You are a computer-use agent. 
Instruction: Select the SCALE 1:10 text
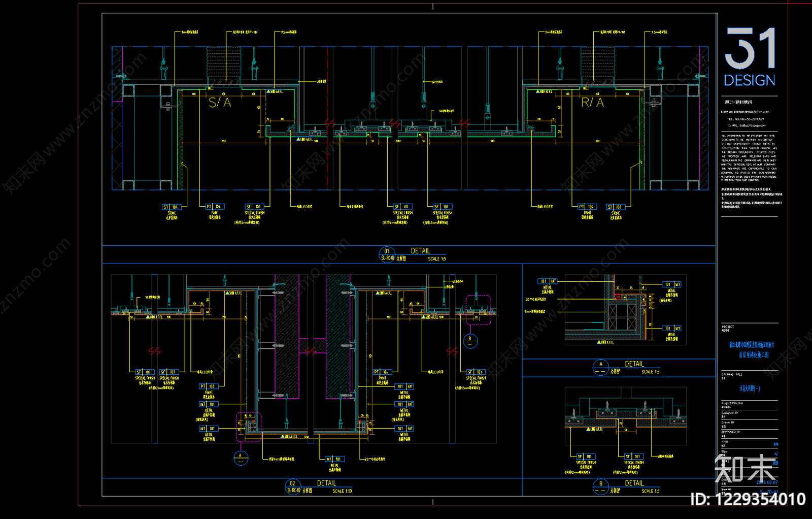coord(342,491)
